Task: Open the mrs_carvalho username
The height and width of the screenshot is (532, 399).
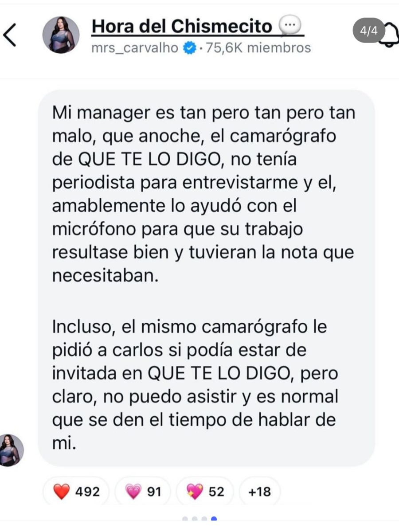Action: [135, 47]
